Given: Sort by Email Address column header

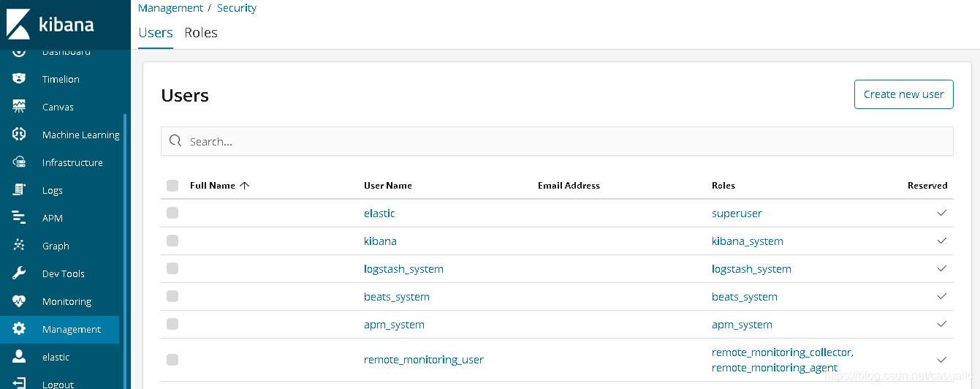Looking at the screenshot, I should tap(569, 186).
